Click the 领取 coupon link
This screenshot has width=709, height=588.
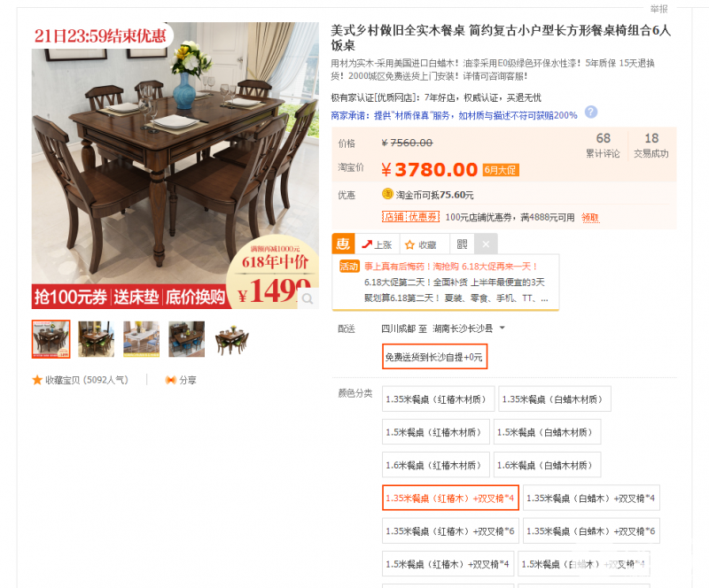click(x=590, y=217)
